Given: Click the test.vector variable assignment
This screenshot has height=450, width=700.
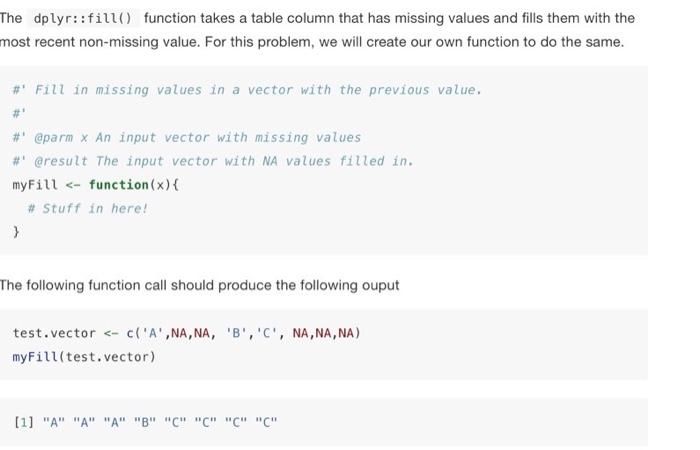Looking at the screenshot, I should pyautogui.click(x=54, y=333).
